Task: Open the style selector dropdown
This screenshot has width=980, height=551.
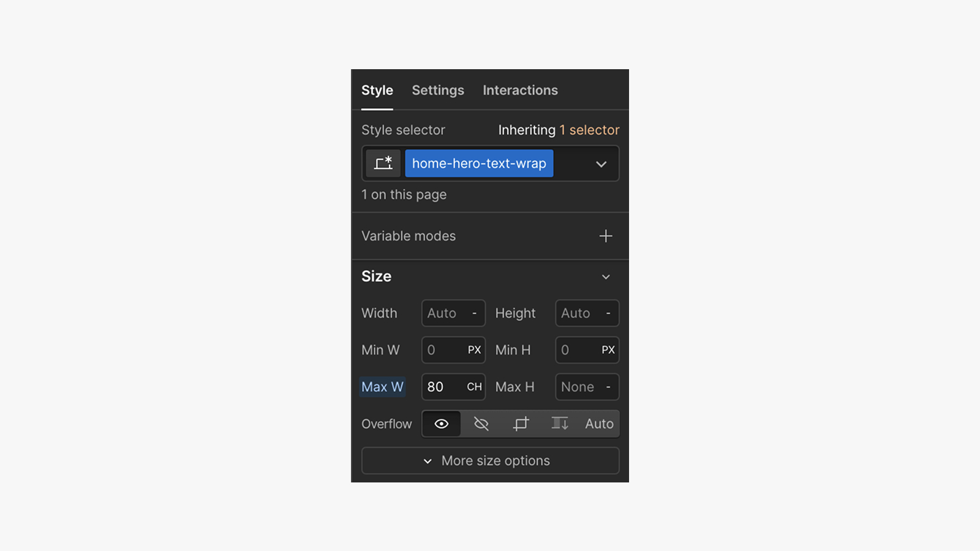Action: click(601, 163)
